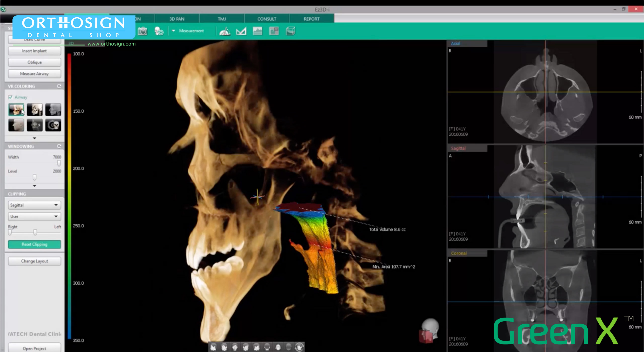Open the User clipping mode dropdown
Viewport: 644px width, 352px height.
(x=34, y=216)
